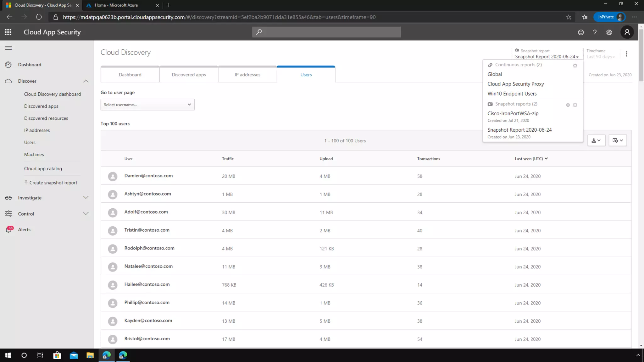Open the Select username dropdown
The image size is (644, 362).
pos(147,105)
